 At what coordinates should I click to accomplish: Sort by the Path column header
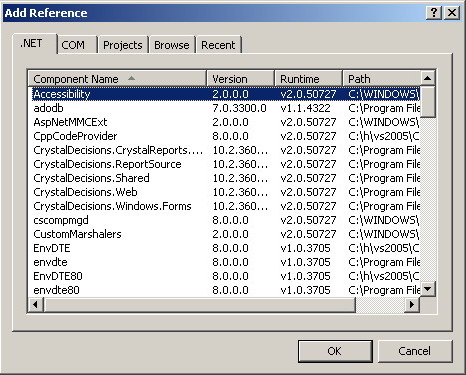click(x=382, y=79)
